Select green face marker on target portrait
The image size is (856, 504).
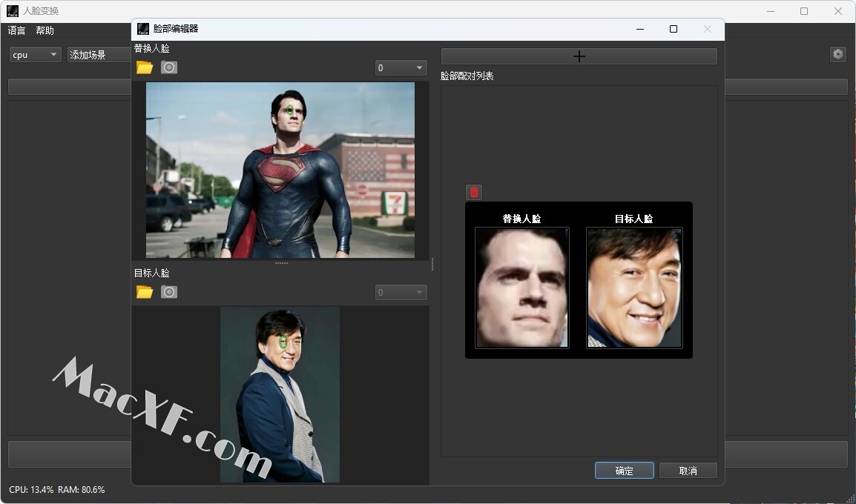[283, 342]
